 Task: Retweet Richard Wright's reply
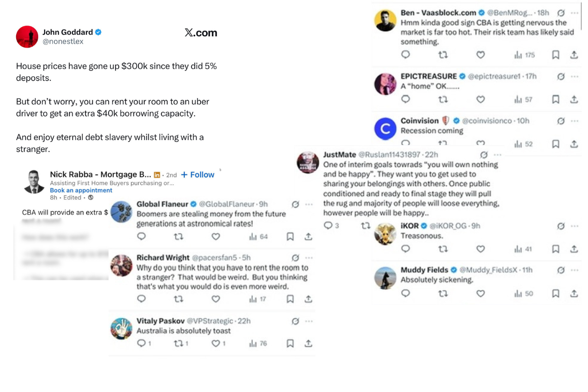tap(178, 299)
